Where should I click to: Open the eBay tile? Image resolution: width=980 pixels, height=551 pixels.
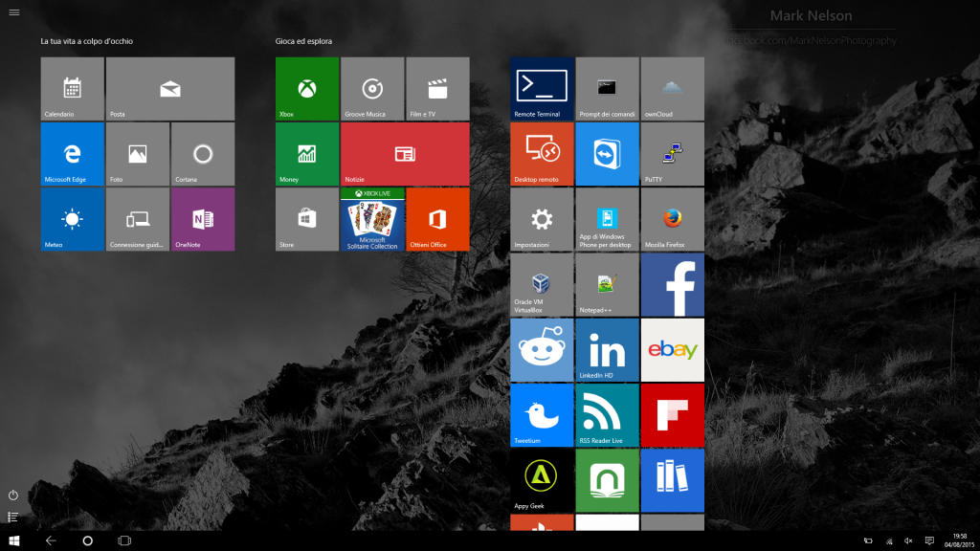(x=673, y=350)
